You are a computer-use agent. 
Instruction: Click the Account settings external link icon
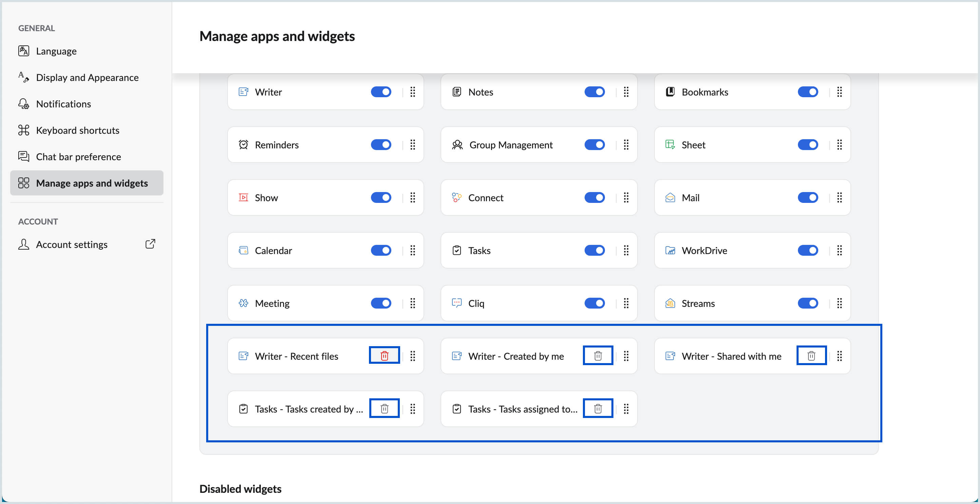pos(150,244)
